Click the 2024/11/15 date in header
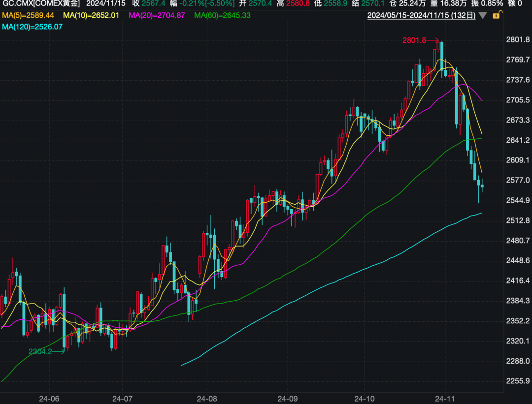Viewport: 532px width, 404px height. (106, 3)
